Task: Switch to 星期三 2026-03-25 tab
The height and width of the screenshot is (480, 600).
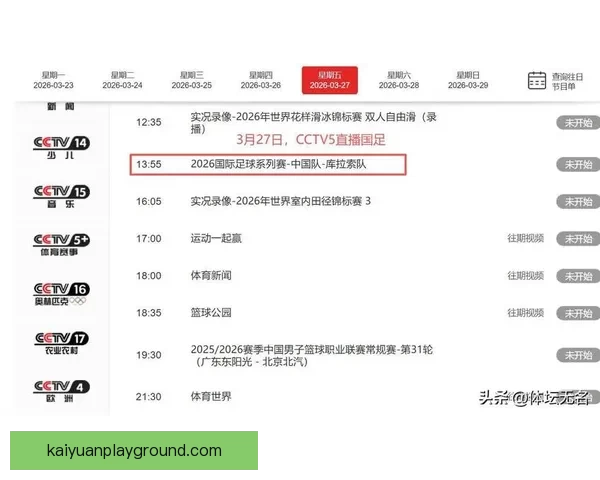Action: (192, 80)
